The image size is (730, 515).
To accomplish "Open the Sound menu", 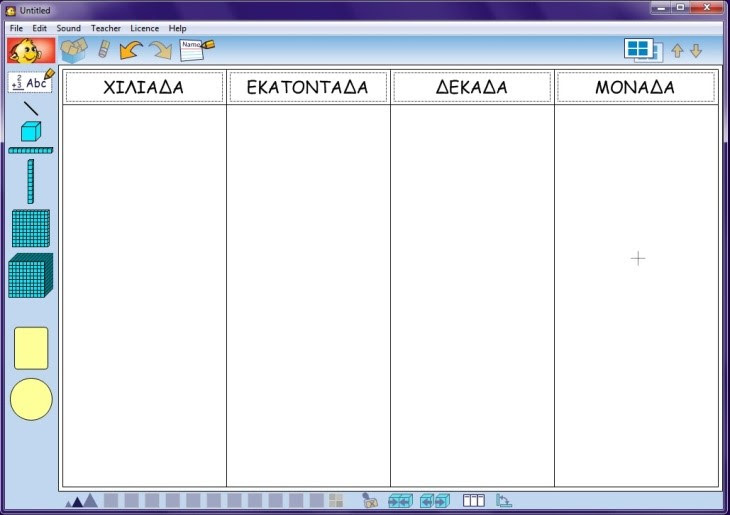I will pos(68,28).
